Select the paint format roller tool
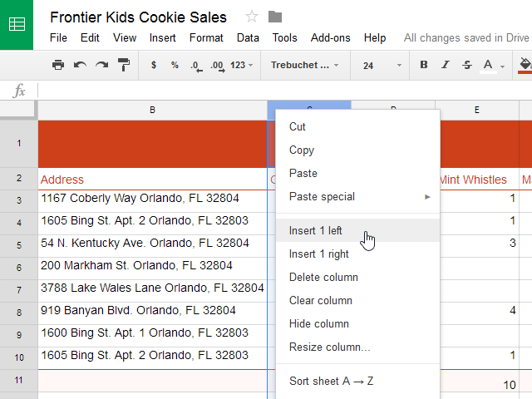532x399 pixels. coord(123,65)
